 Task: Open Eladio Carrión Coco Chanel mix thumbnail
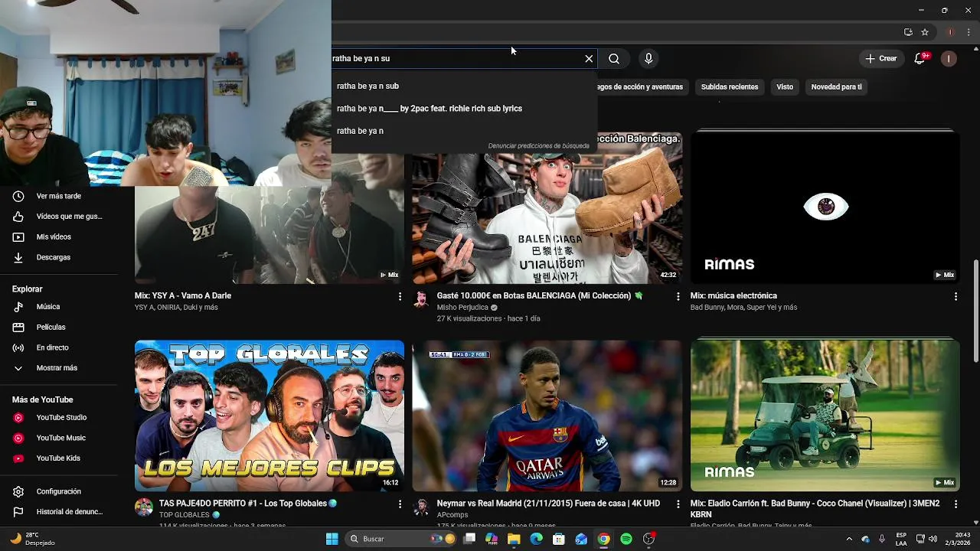pos(825,416)
